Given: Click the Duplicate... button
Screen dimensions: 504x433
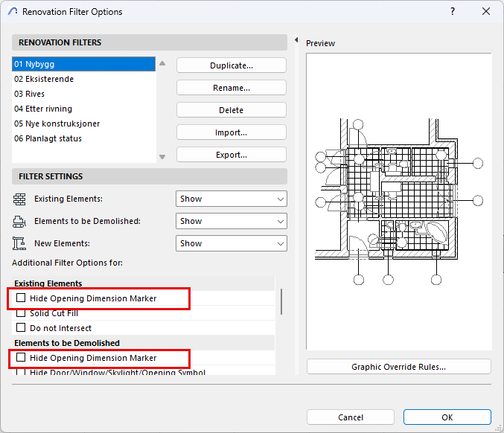Looking at the screenshot, I should 232,65.
